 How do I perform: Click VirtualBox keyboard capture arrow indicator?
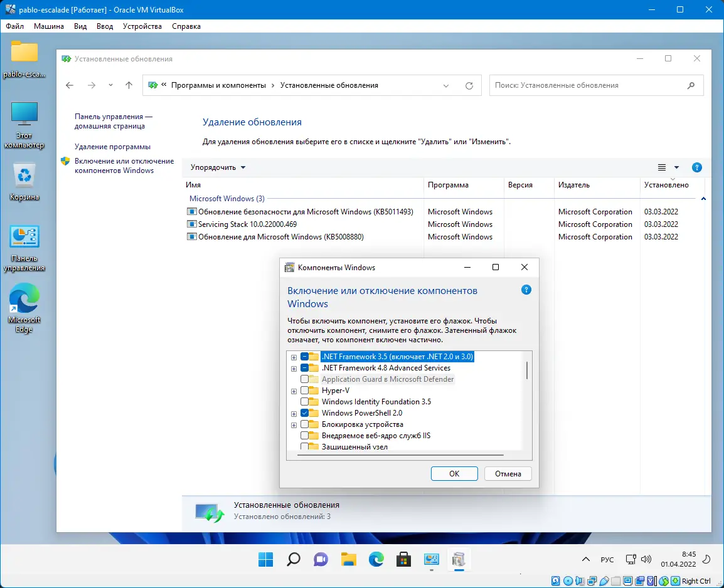675,581
